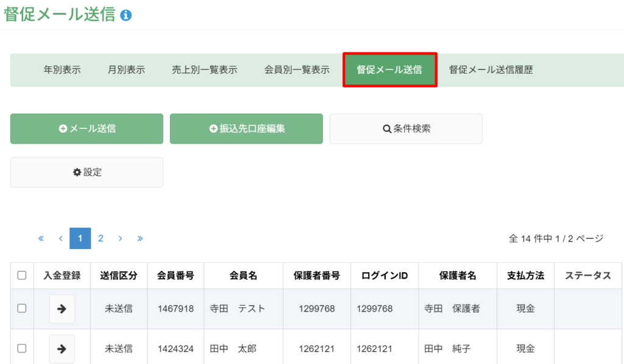Jump to first page with double-left chevron

(41, 239)
